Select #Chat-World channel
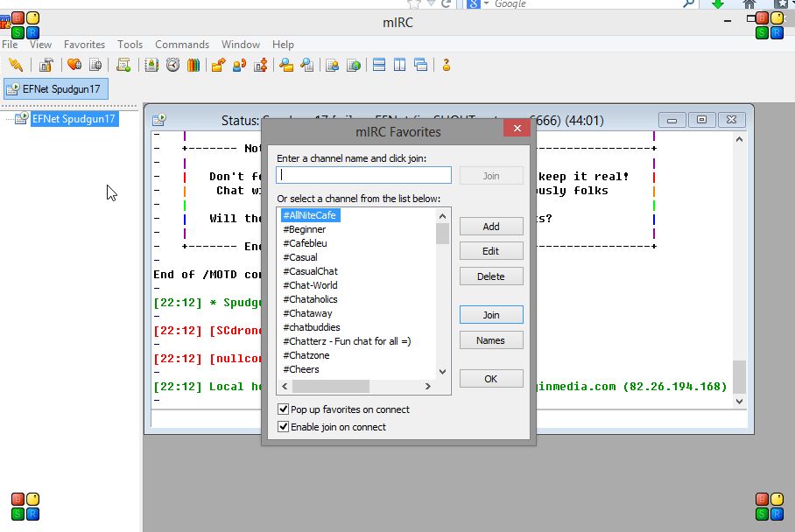The height and width of the screenshot is (532, 795). 310,285
